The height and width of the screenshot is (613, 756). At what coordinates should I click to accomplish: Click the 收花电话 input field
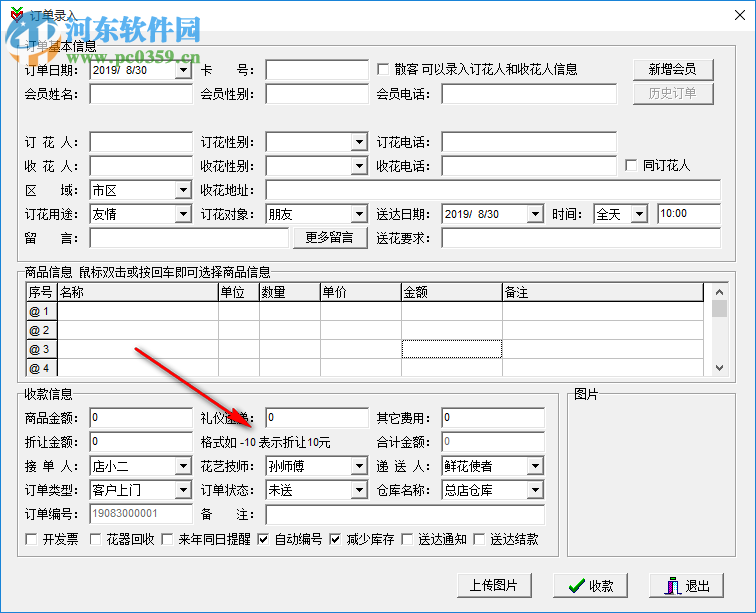[x=529, y=166]
